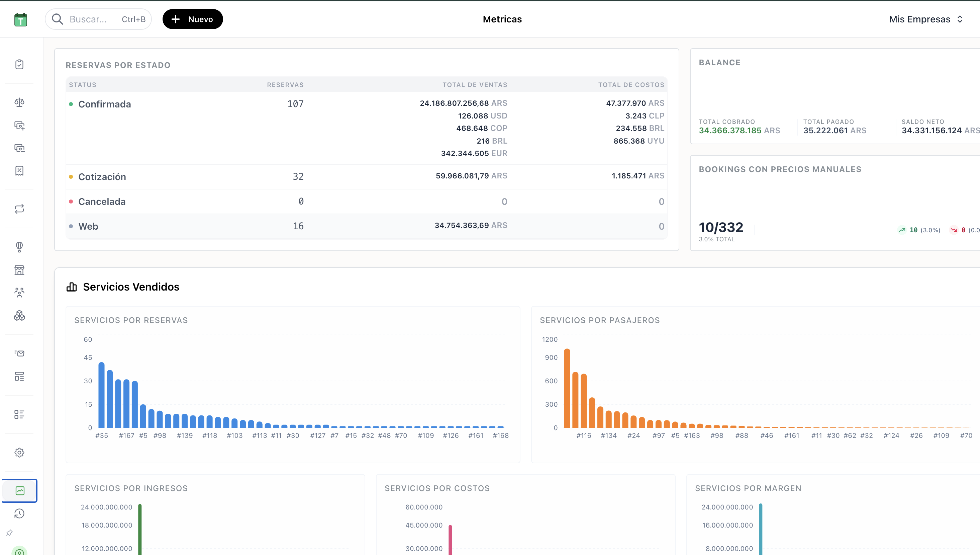
Task: Click the green calendar app logo
Action: coord(20,19)
